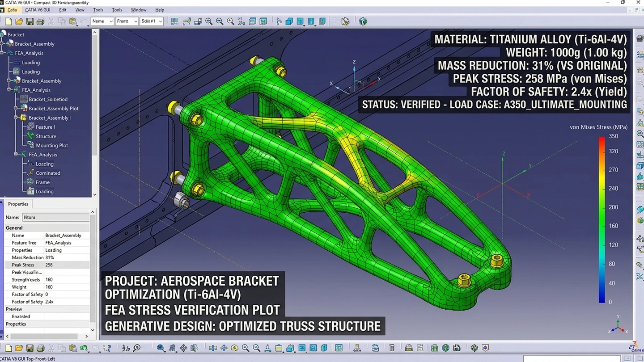
Task: Click the Save floppy icon in the top toolbar
Action: tap(30, 21)
